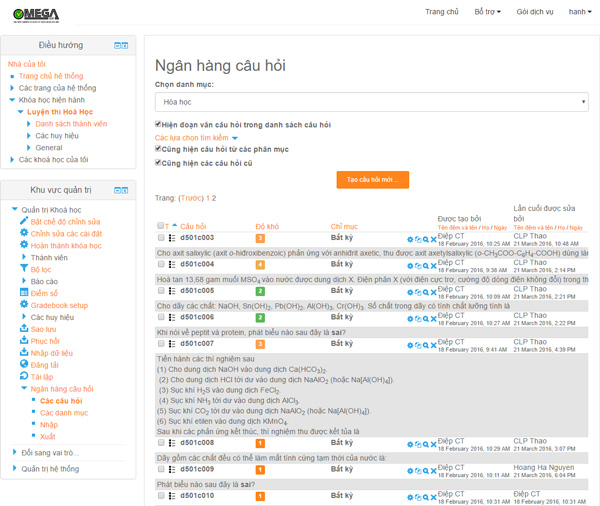Click the funnel icon beside Bộ lọc
Image resolution: width=600 pixels, height=506 pixels.
click(24, 269)
